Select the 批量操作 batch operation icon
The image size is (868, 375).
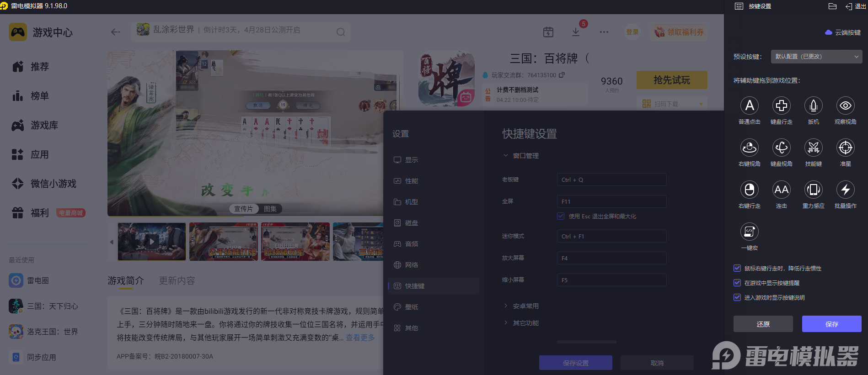845,190
